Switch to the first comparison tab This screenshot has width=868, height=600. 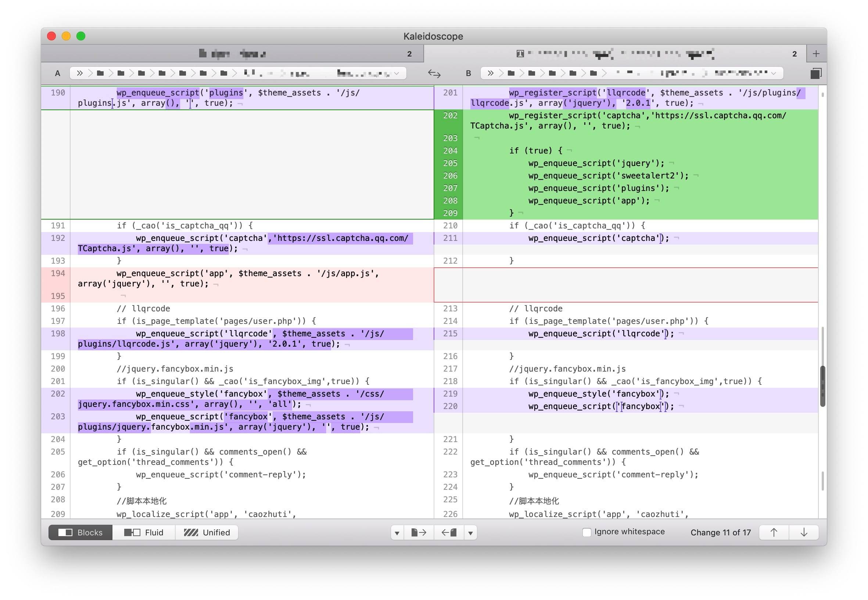click(232, 54)
